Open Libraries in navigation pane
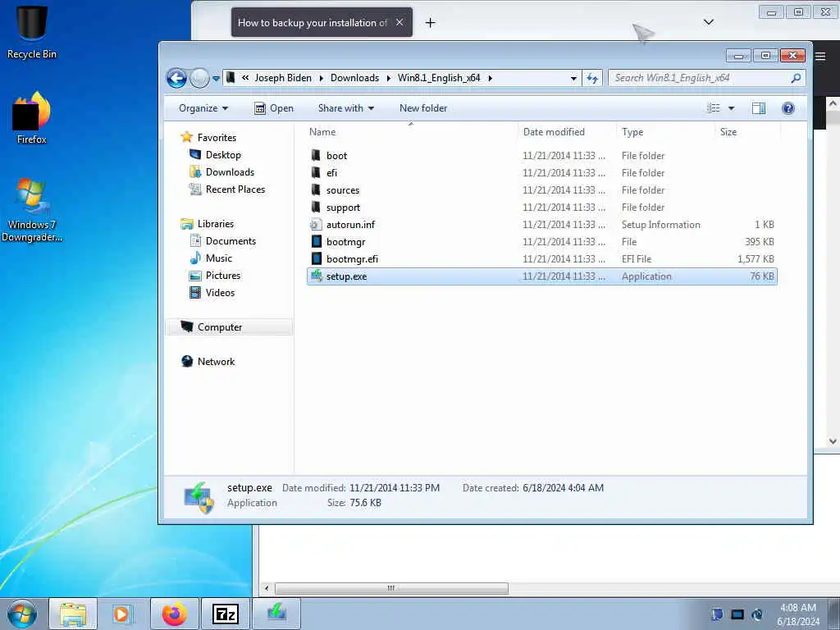The image size is (840, 630). [208, 224]
